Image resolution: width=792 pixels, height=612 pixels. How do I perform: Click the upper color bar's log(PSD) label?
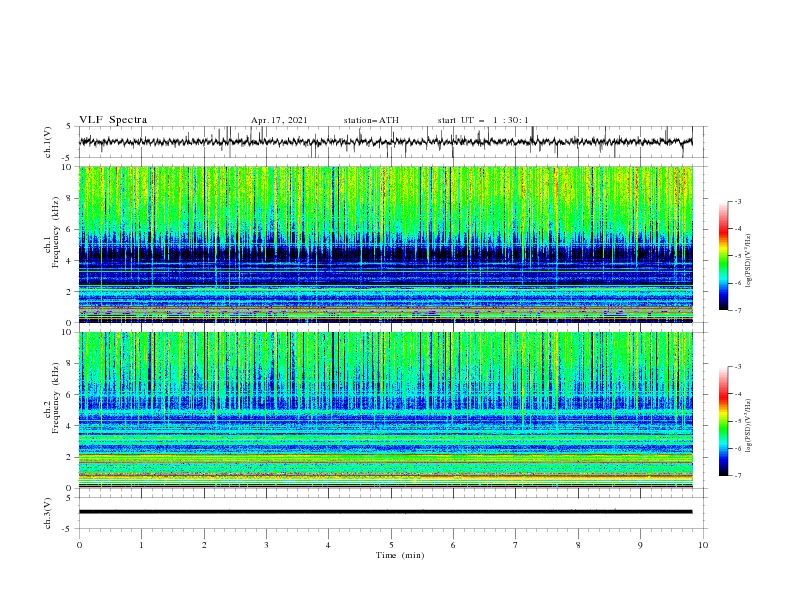[748, 261]
